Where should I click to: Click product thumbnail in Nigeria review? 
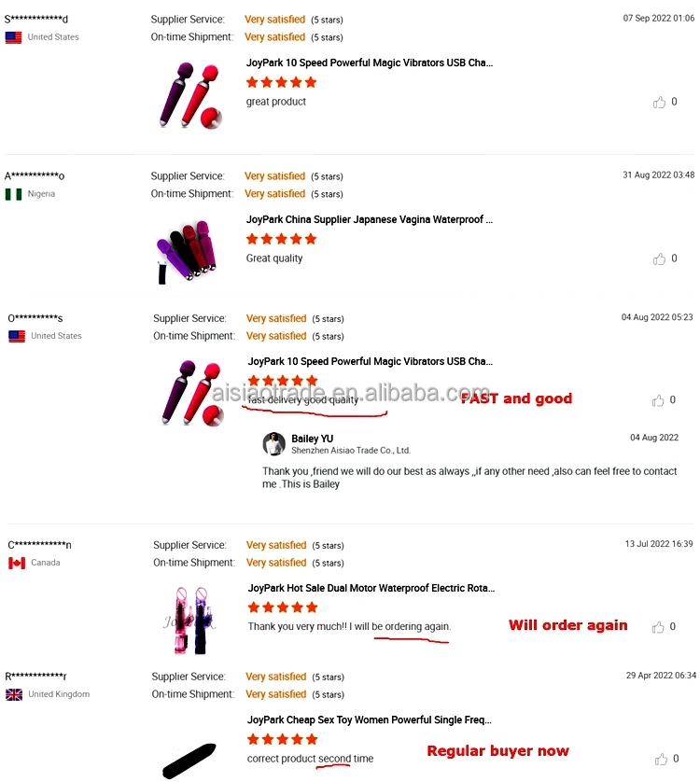pyautogui.click(x=187, y=250)
